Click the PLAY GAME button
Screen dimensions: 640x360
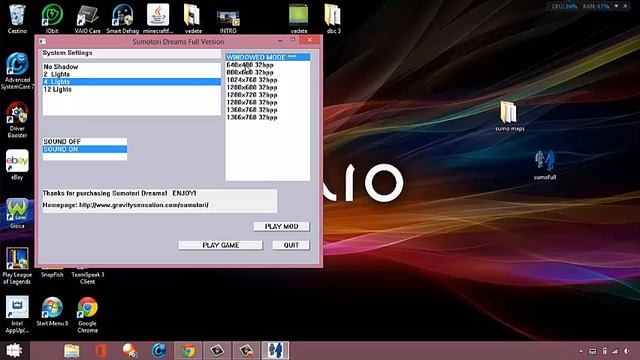pos(221,245)
